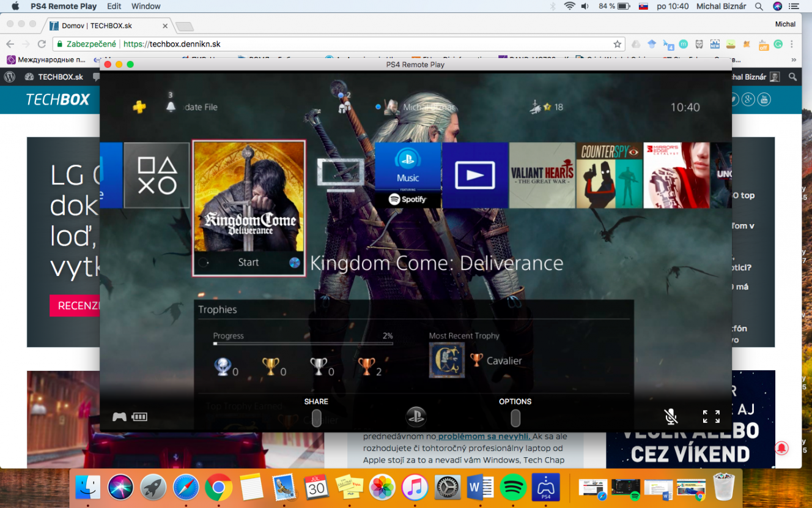This screenshot has height=508, width=812.
Task: Click the Wi-Fi status icon
Action: coord(570,6)
